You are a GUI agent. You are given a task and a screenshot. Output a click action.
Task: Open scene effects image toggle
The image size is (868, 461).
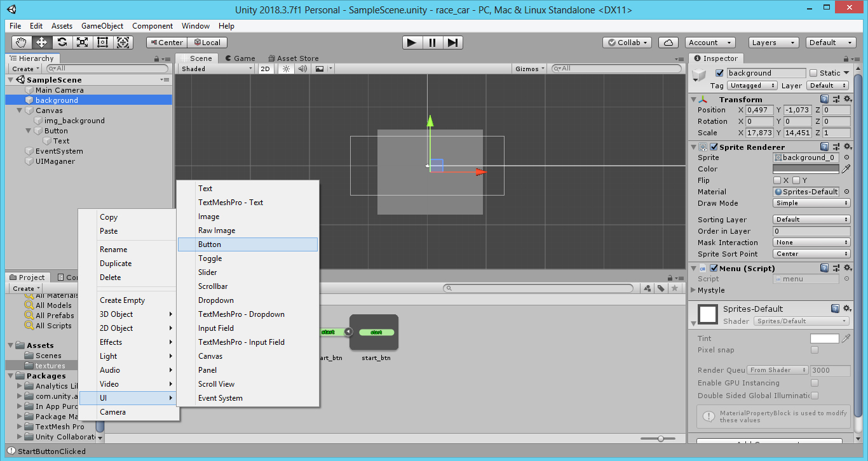(x=320, y=69)
